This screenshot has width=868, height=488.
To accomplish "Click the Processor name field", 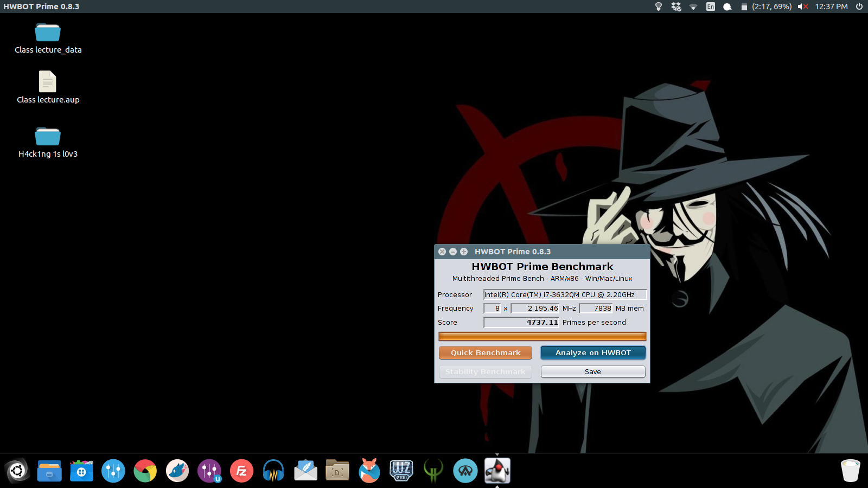I will [x=565, y=294].
